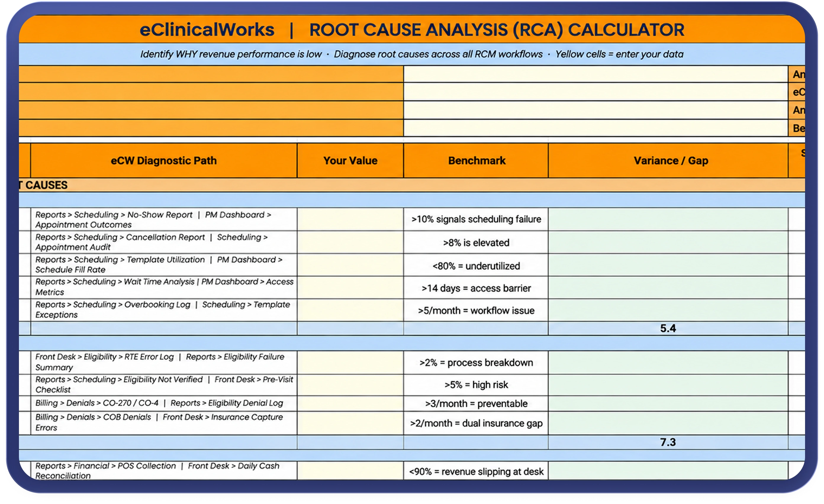Click the Your Value cell for RTE Error Log
Viewport: 824px width, 504px height.
(x=350, y=362)
